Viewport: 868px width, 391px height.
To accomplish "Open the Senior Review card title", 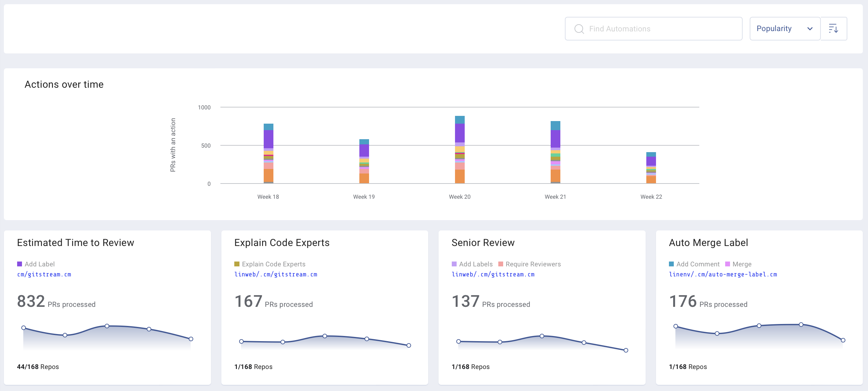I will click(482, 242).
